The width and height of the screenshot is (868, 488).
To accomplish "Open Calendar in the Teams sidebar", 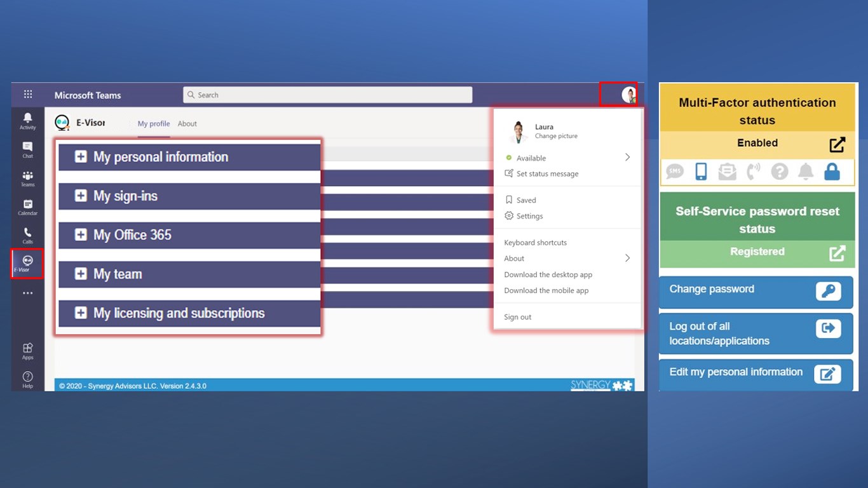I will [28, 207].
